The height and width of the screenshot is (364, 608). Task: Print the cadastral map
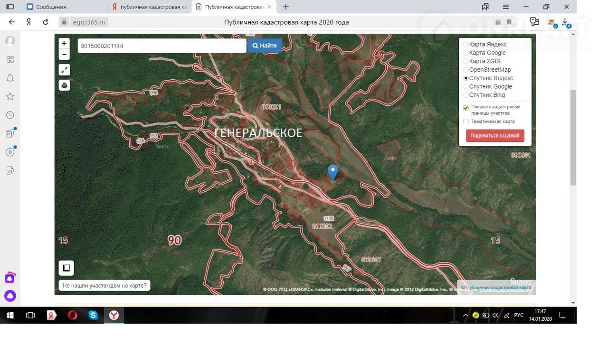(x=64, y=85)
